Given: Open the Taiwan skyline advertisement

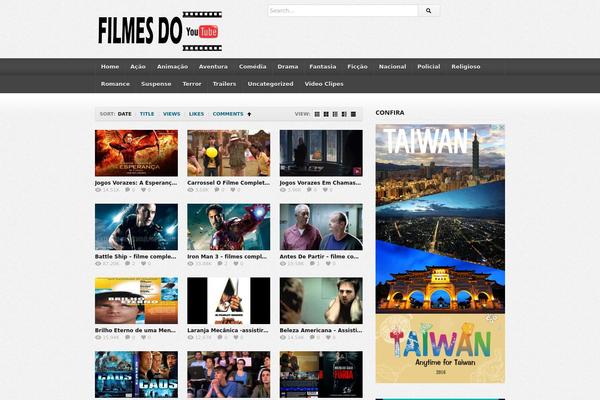Looking at the screenshot, I should coord(440,218).
